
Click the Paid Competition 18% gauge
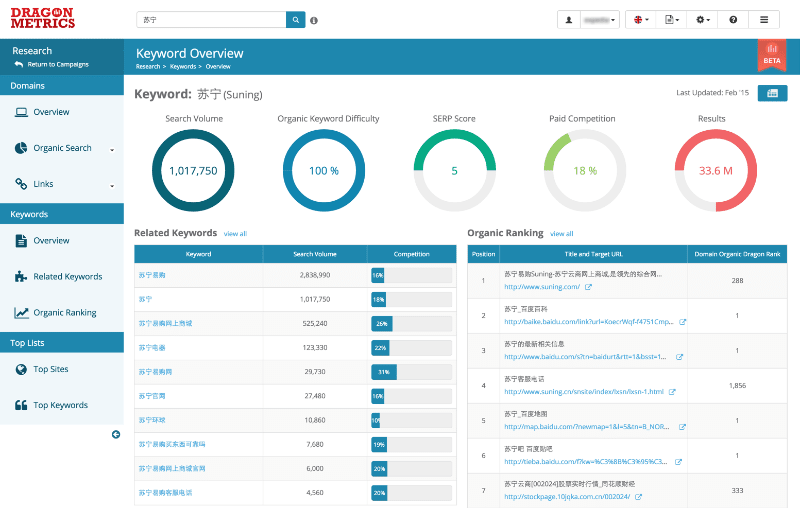coord(585,171)
